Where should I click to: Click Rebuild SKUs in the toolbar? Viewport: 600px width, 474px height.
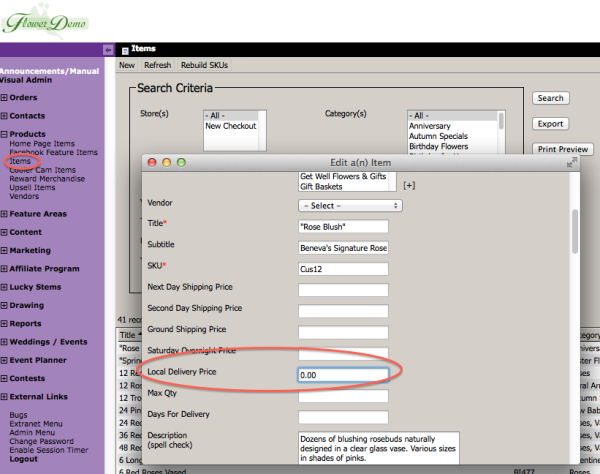coord(204,65)
